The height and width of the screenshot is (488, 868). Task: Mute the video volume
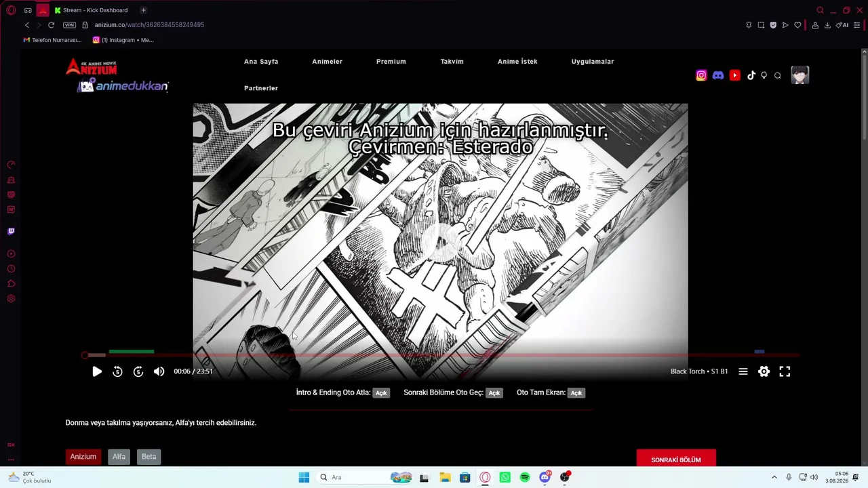click(x=159, y=371)
